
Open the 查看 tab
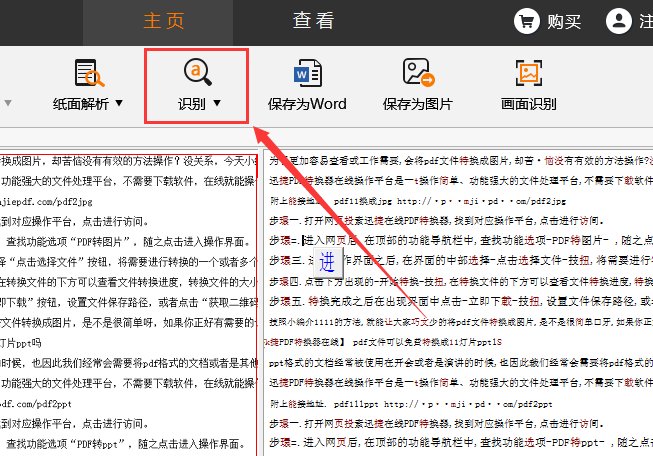coord(313,21)
